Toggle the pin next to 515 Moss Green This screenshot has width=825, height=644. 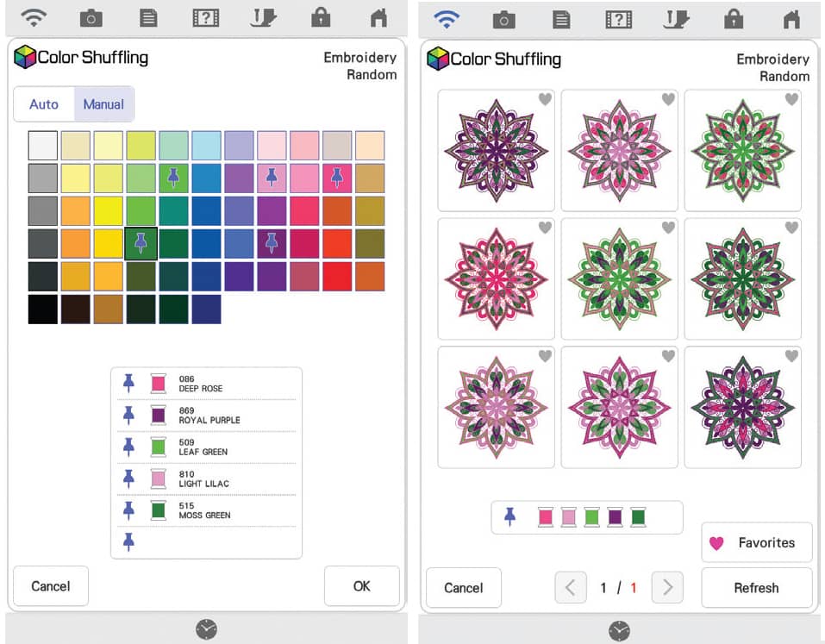click(x=128, y=510)
